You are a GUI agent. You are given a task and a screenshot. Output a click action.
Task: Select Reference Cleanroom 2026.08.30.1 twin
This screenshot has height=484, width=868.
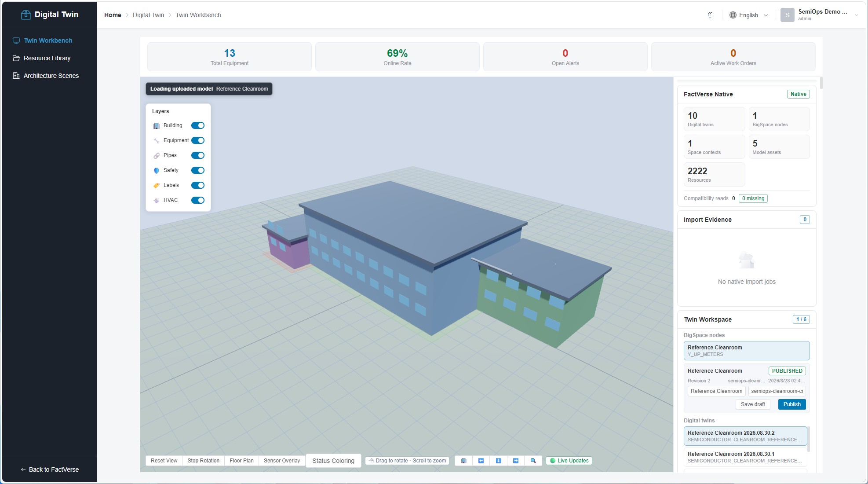click(745, 457)
